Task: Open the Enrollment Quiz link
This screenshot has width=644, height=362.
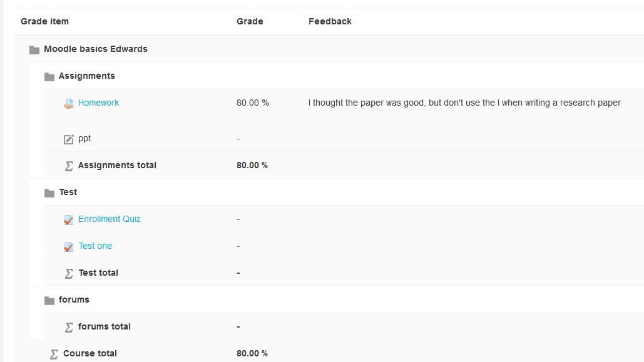Action: [110, 219]
